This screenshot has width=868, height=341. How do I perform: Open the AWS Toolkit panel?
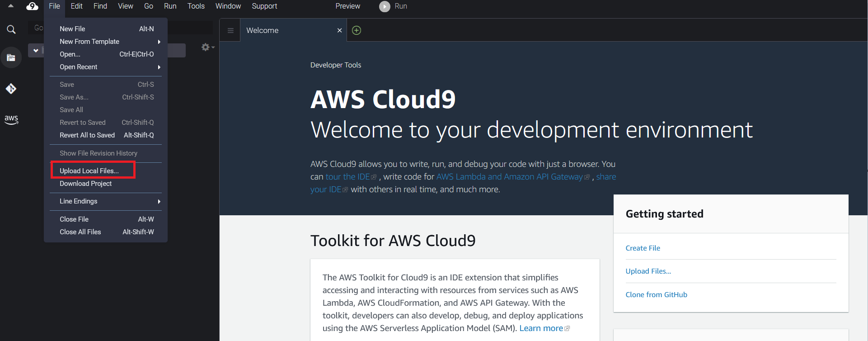11,119
